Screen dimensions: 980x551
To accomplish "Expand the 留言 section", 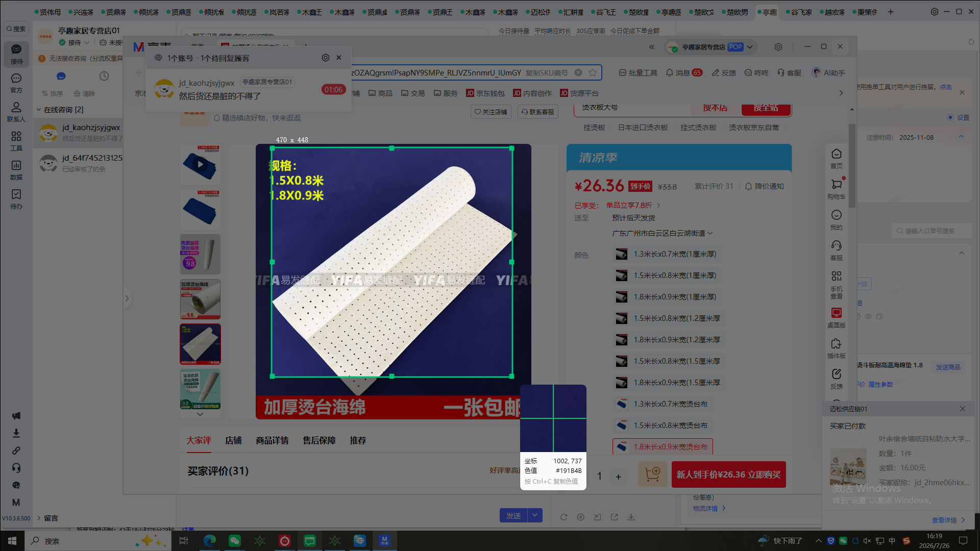I will click(47, 518).
